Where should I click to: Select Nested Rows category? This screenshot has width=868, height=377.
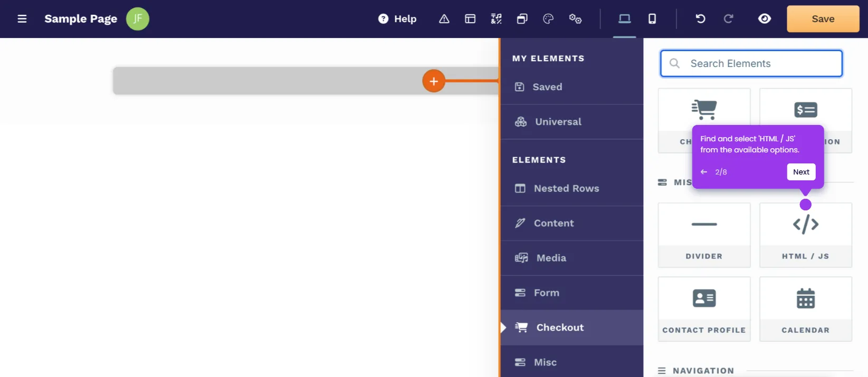pyautogui.click(x=572, y=188)
